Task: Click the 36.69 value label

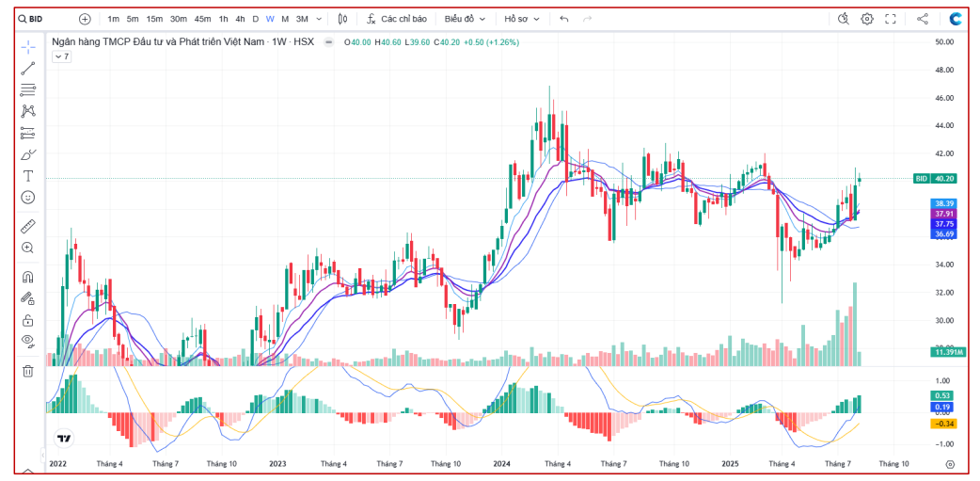Action: [943, 234]
